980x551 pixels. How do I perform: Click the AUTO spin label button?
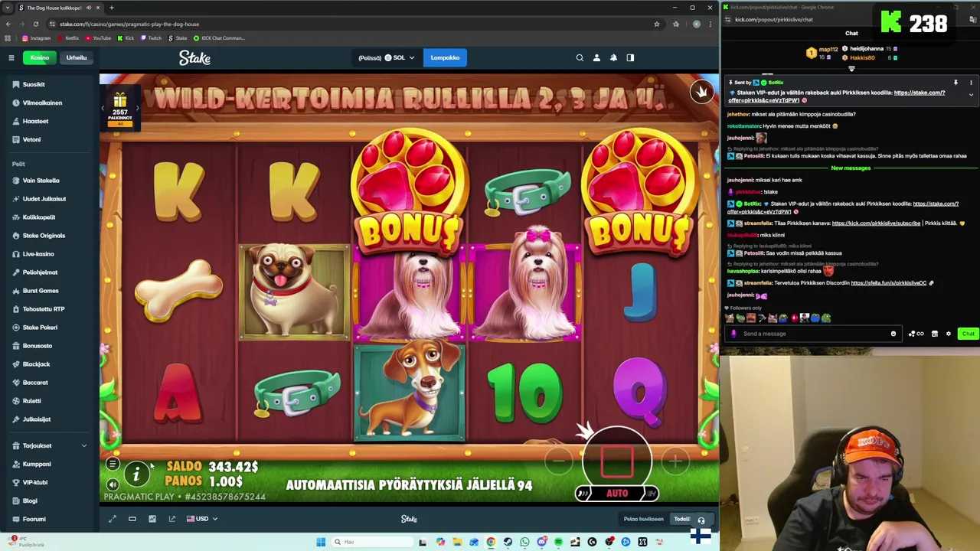coord(617,494)
